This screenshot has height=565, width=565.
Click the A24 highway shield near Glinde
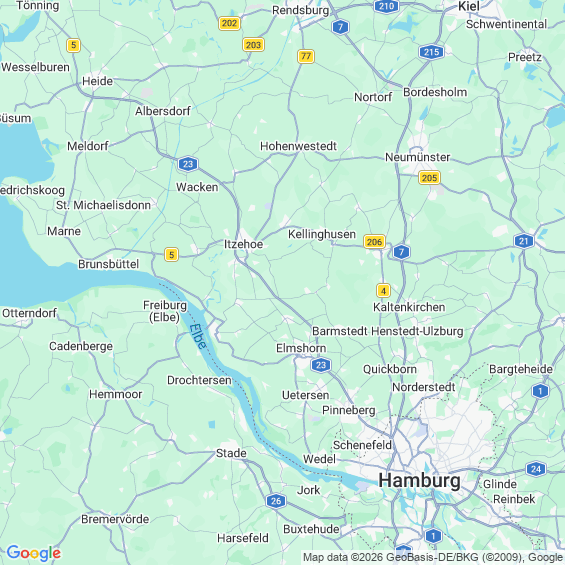tap(536, 469)
